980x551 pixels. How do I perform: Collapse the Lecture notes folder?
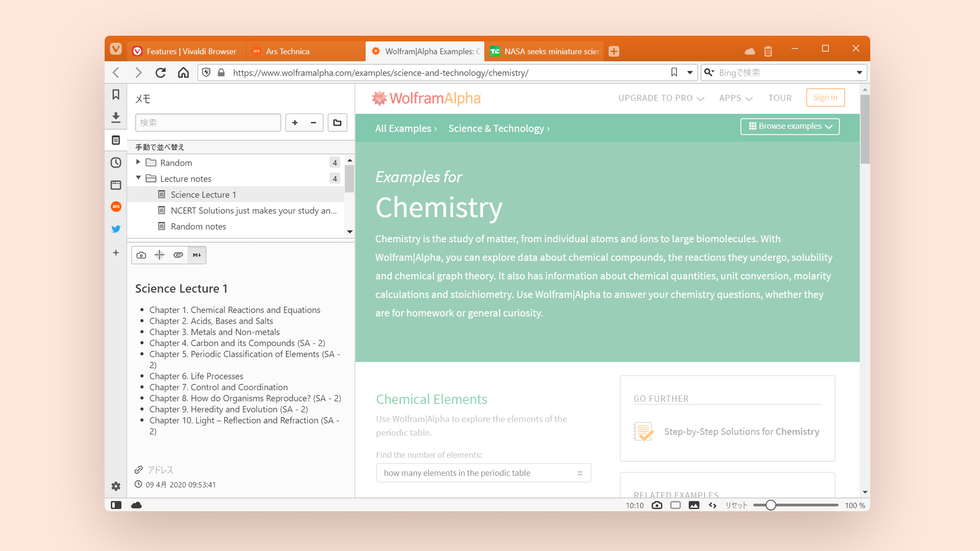138,178
